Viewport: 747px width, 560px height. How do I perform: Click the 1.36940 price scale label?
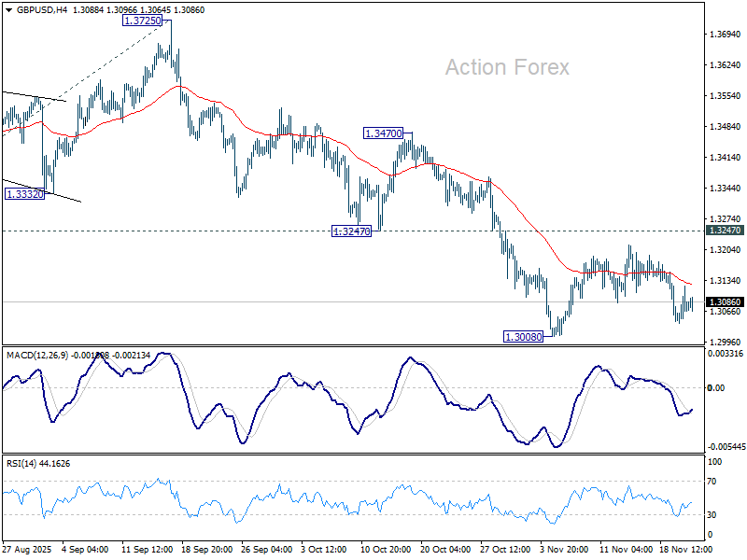(726, 35)
